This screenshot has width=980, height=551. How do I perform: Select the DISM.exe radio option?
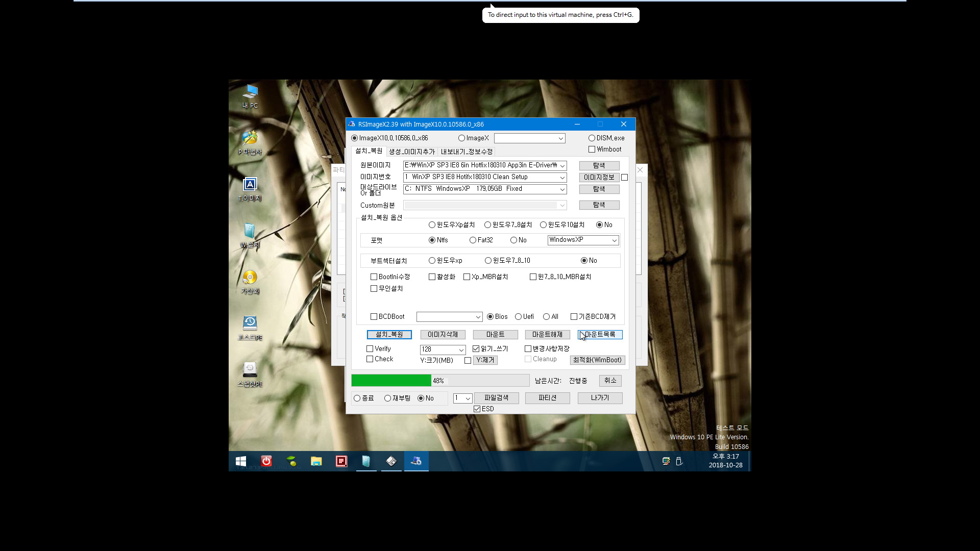pos(606,138)
